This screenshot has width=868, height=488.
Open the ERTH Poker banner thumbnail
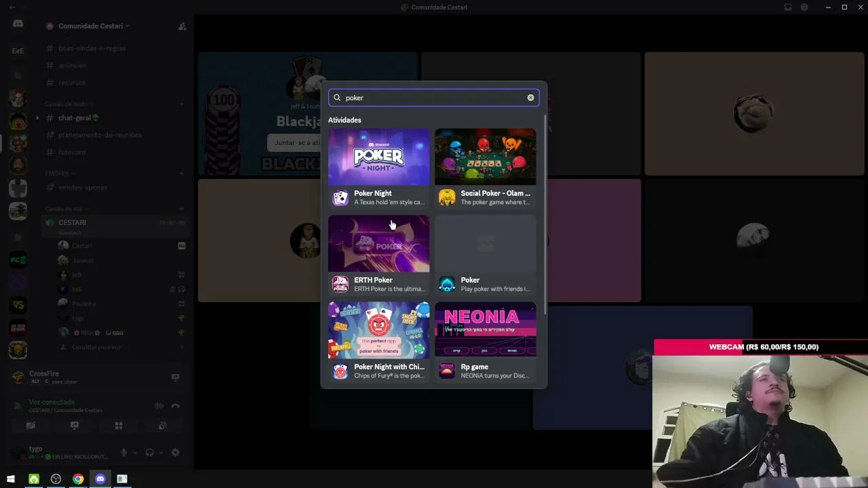379,243
